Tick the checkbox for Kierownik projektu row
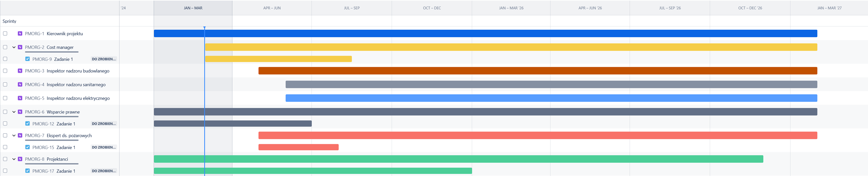 coord(5,34)
